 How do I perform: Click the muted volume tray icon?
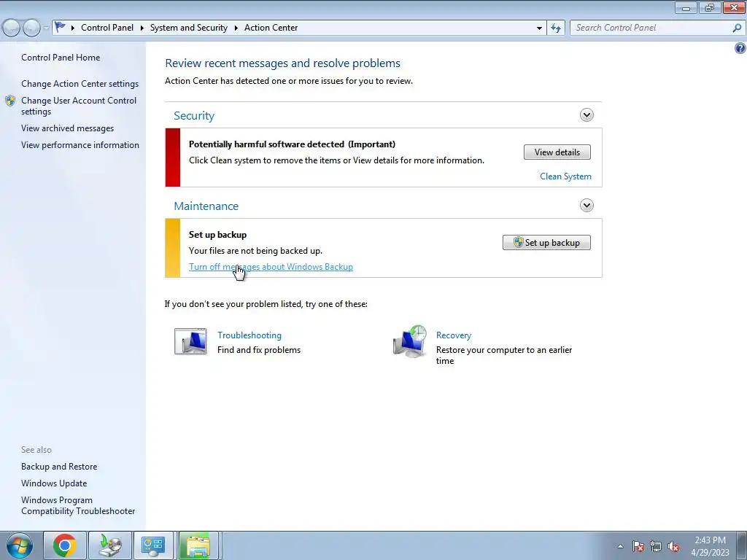tap(673, 546)
